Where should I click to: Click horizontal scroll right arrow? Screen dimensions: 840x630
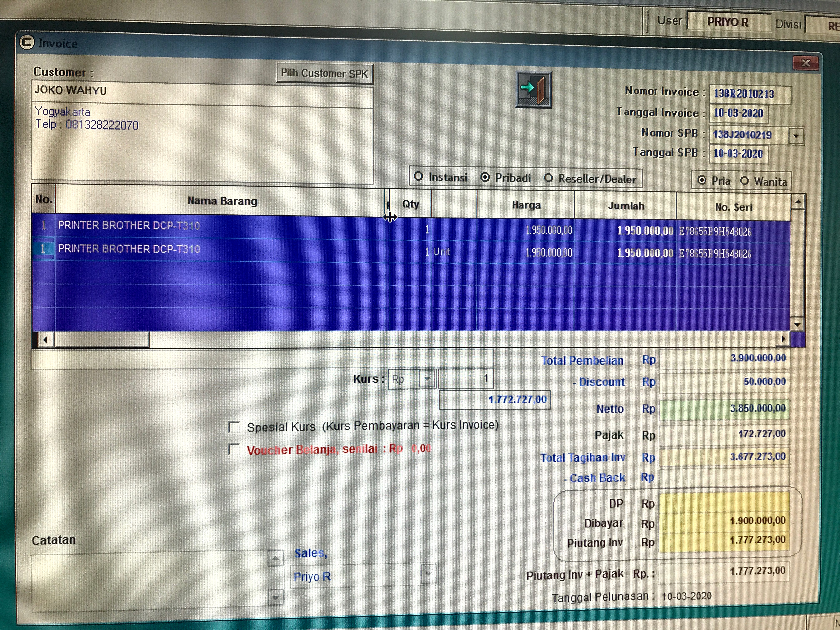tap(783, 339)
